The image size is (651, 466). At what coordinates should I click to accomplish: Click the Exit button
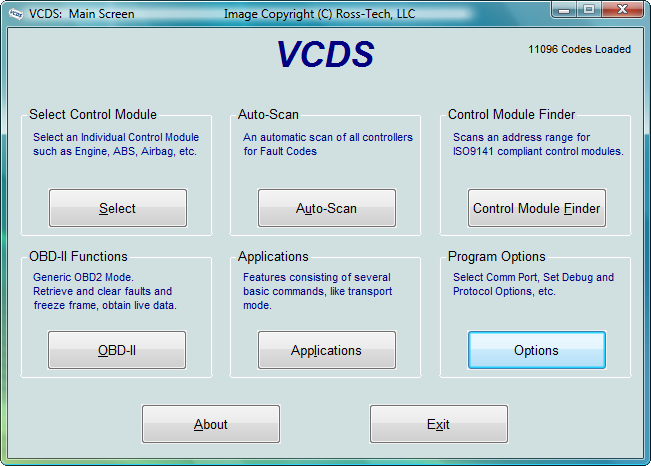click(439, 424)
